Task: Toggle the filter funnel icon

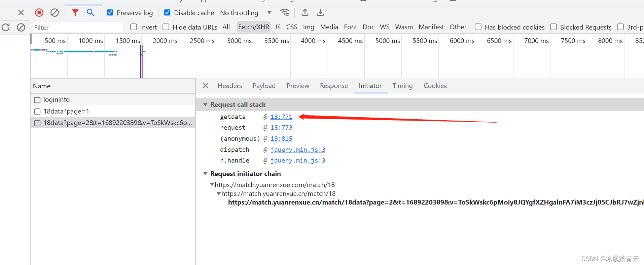Action: [75, 13]
